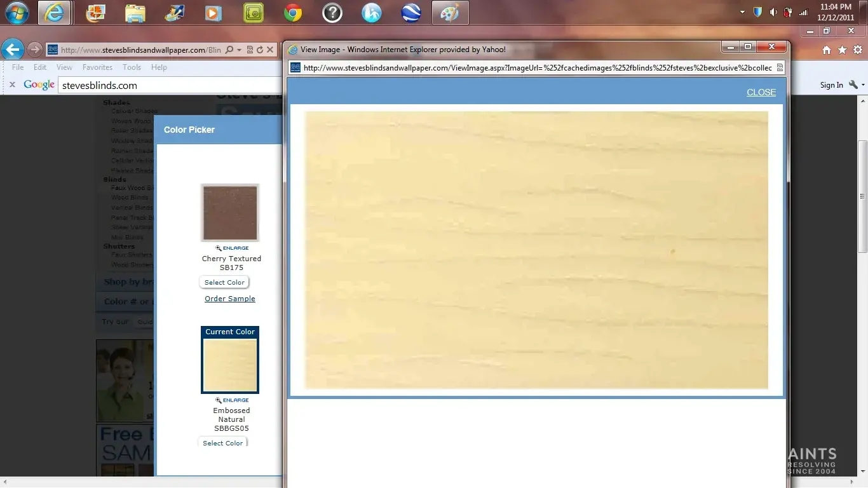
Task: Click Select Color under Cherry Textured SB175
Action: 224,282
